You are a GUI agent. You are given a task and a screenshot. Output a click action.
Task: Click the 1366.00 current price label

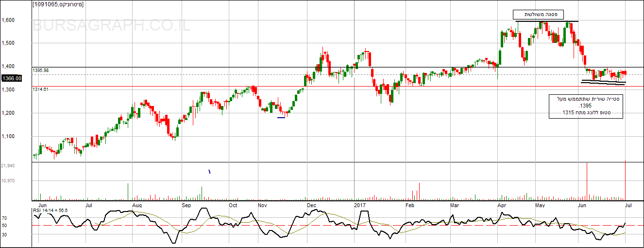[x=12, y=78]
